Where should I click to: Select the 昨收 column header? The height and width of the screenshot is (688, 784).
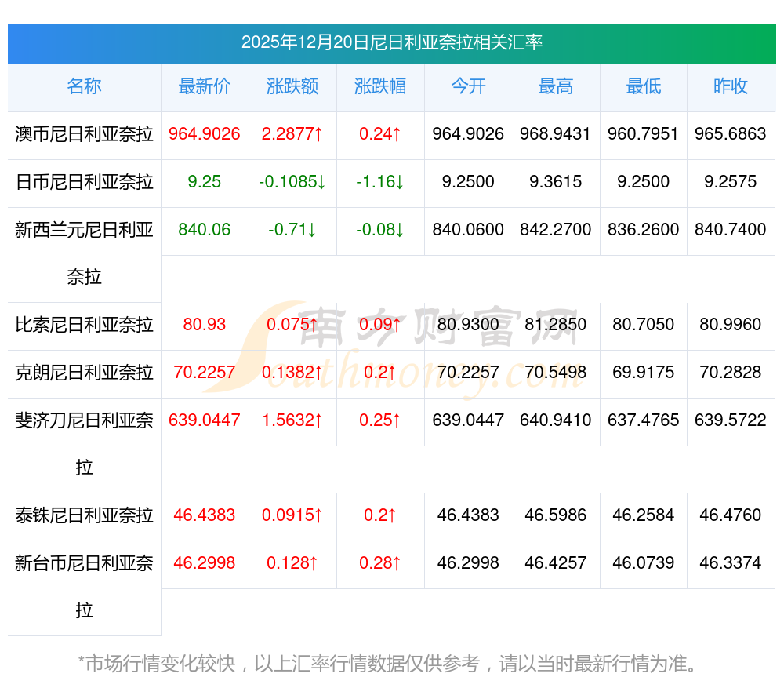tap(731, 86)
